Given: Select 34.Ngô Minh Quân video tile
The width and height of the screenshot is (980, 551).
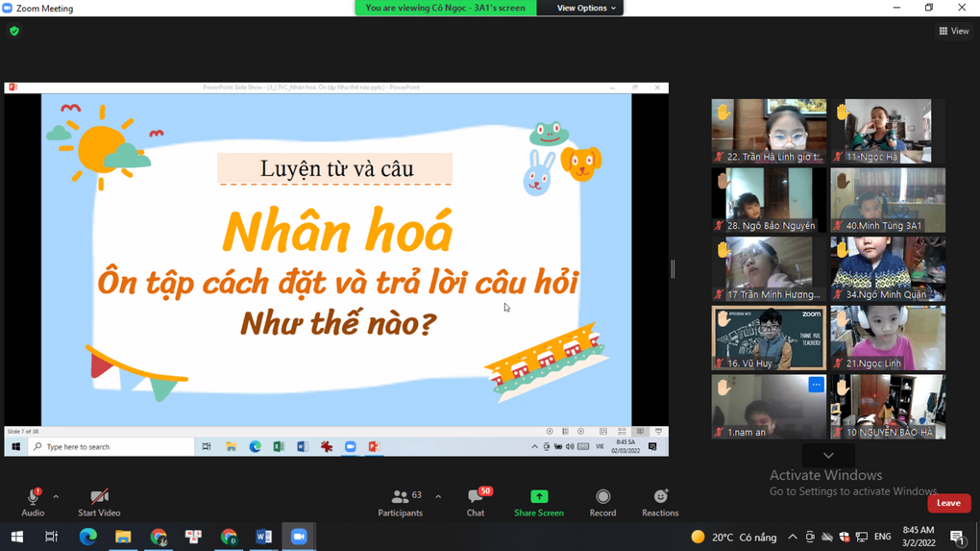Looking at the screenshot, I should pos(888,268).
